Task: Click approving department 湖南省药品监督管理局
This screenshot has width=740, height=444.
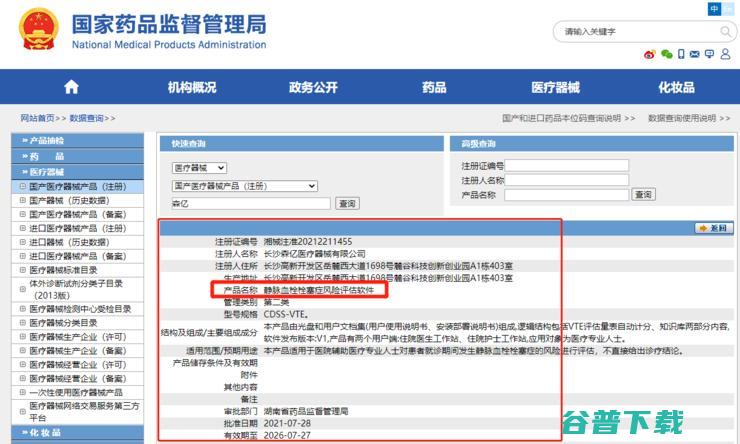Action: (306, 411)
